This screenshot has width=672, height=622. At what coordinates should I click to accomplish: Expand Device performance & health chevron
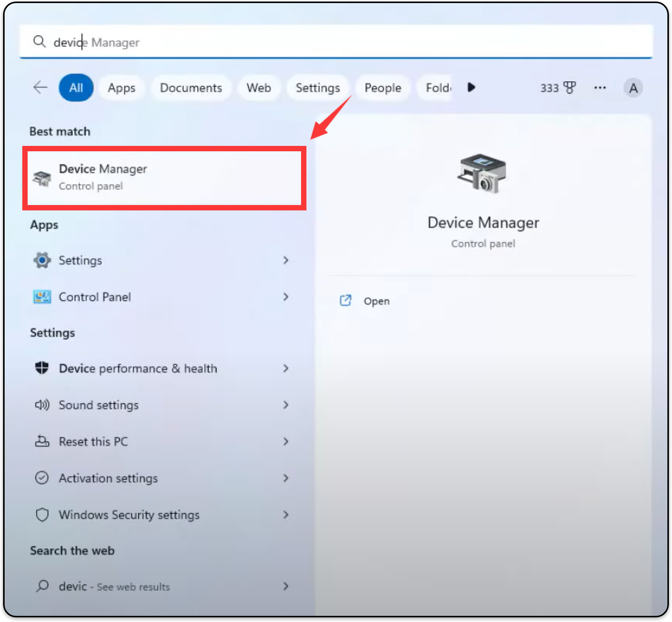coord(286,368)
